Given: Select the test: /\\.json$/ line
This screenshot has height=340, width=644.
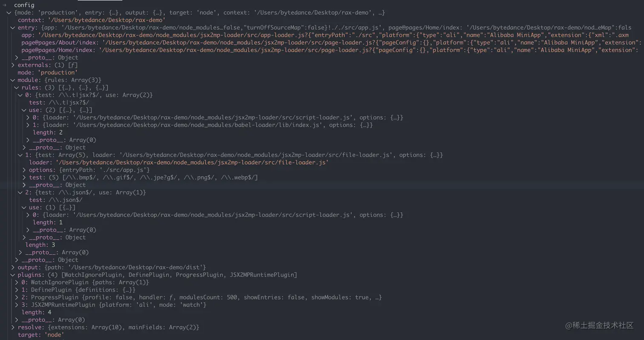Looking at the screenshot, I should pyautogui.click(x=56, y=200).
